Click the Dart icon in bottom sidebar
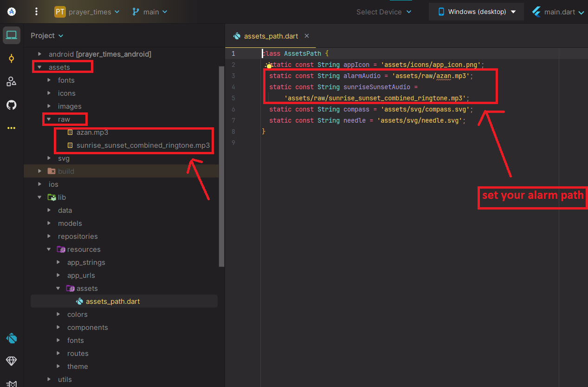This screenshot has height=387, width=588. tap(12, 338)
